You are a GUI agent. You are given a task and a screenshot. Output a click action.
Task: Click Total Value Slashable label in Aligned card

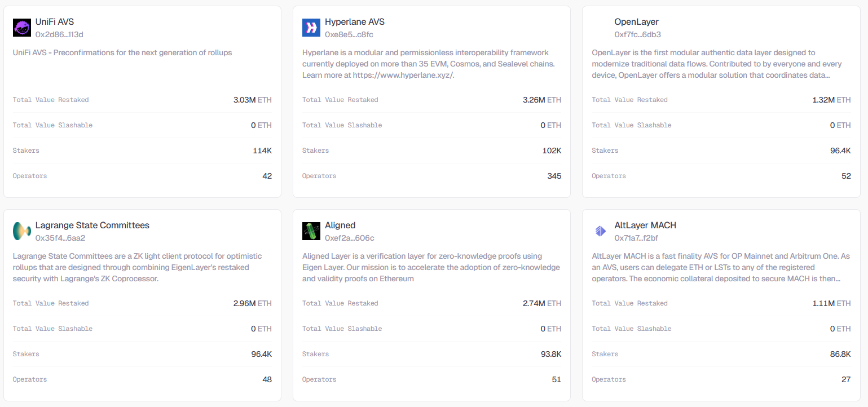342,329
